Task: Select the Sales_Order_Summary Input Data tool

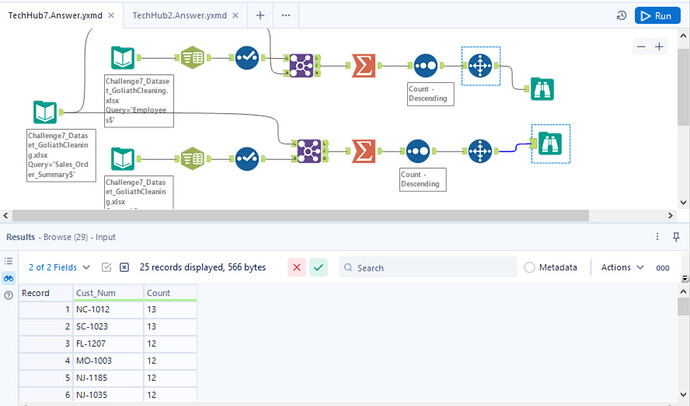Action: (44, 111)
